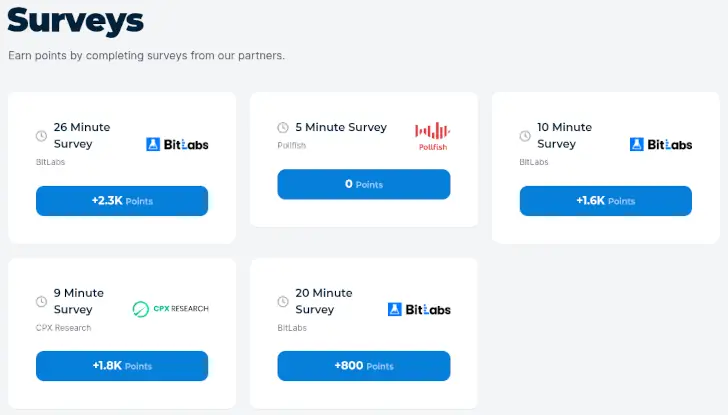Viewport: 728px width, 415px height.
Task: Begin the +1.8K Points CPX survey
Action: point(122,366)
